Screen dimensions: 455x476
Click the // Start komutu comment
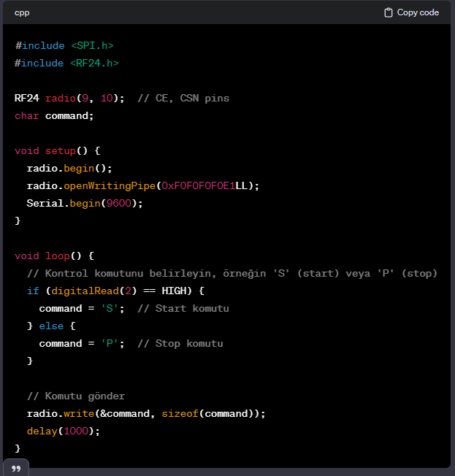183,308
